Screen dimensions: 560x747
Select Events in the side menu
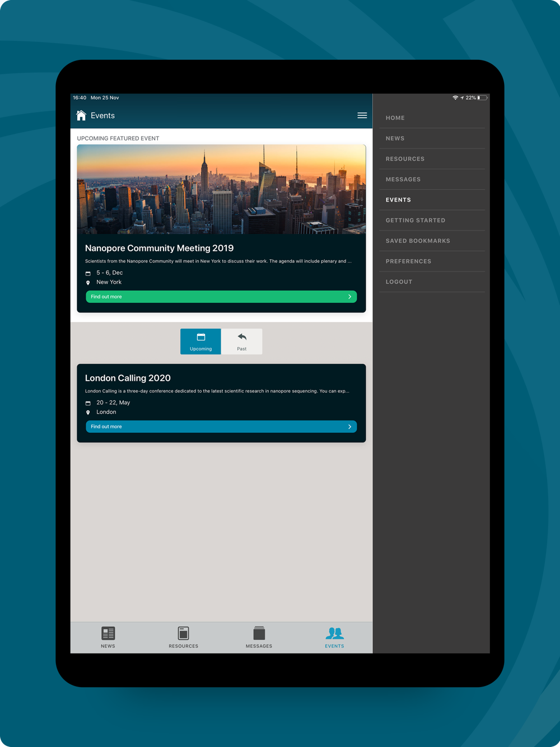432,200
